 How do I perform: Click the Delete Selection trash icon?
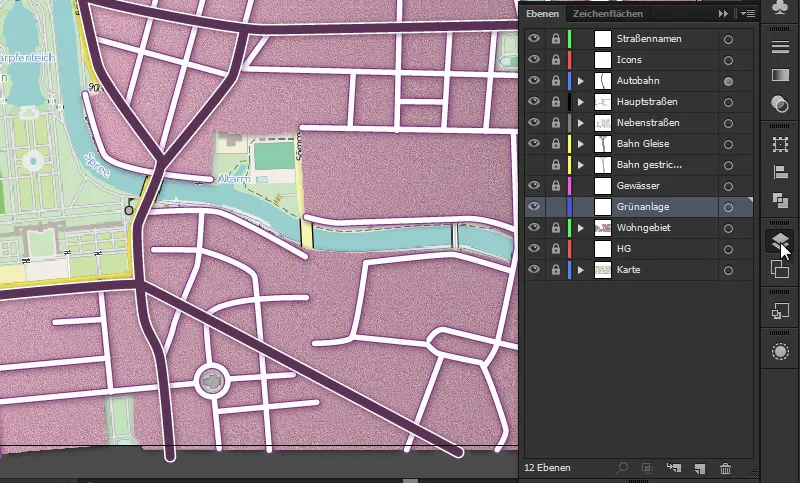click(726, 468)
